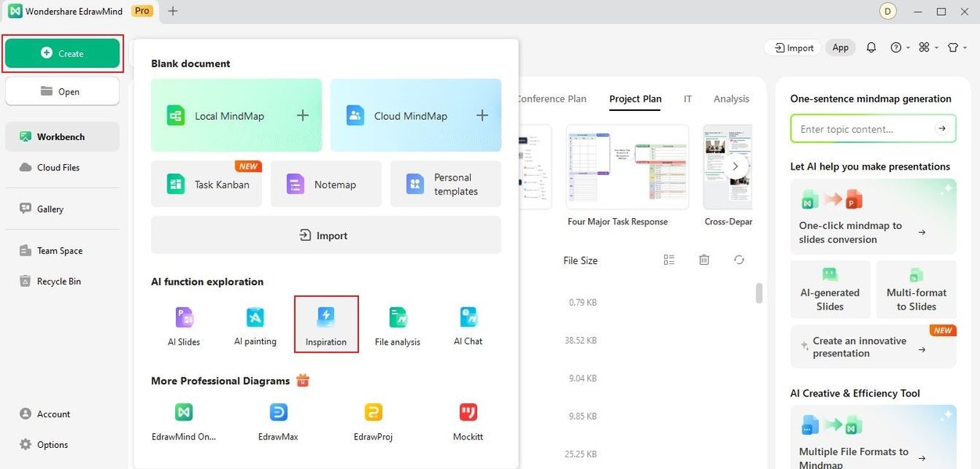Open Multiple File Formats to Mindmap
This screenshot has height=469, width=980.
873,438
